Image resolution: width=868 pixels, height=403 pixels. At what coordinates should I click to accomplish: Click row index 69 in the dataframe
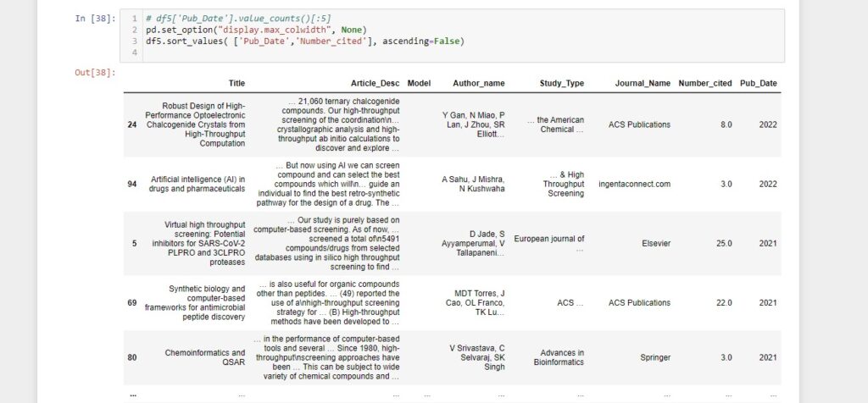pos(131,302)
